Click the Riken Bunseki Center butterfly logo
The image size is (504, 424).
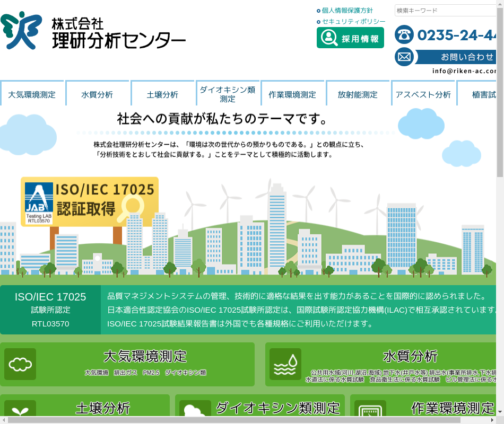(x=21, y=31)
